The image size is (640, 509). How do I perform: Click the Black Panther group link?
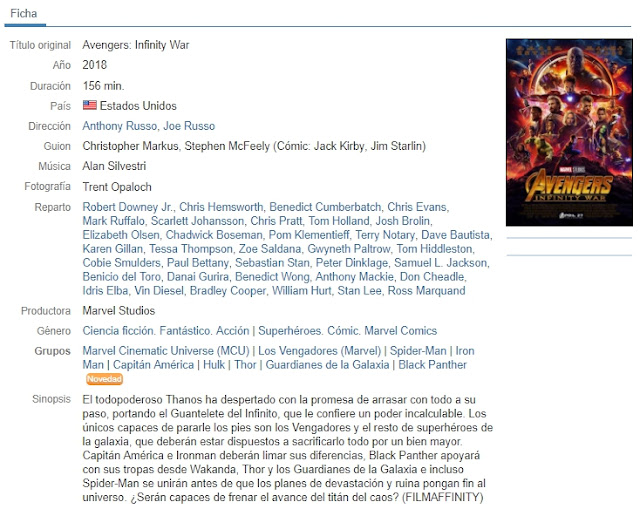(432, 365)
